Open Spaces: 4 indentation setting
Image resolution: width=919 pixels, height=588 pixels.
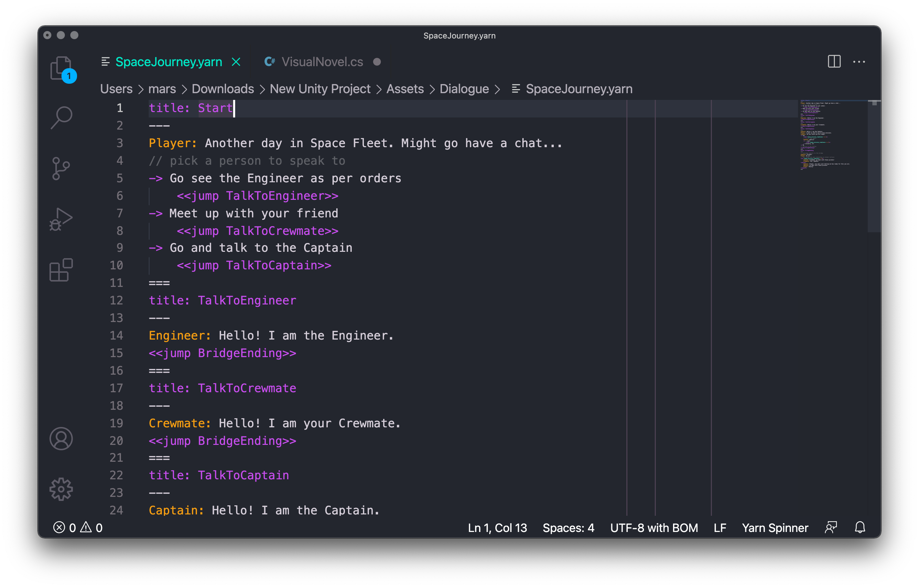coord(568,528)
